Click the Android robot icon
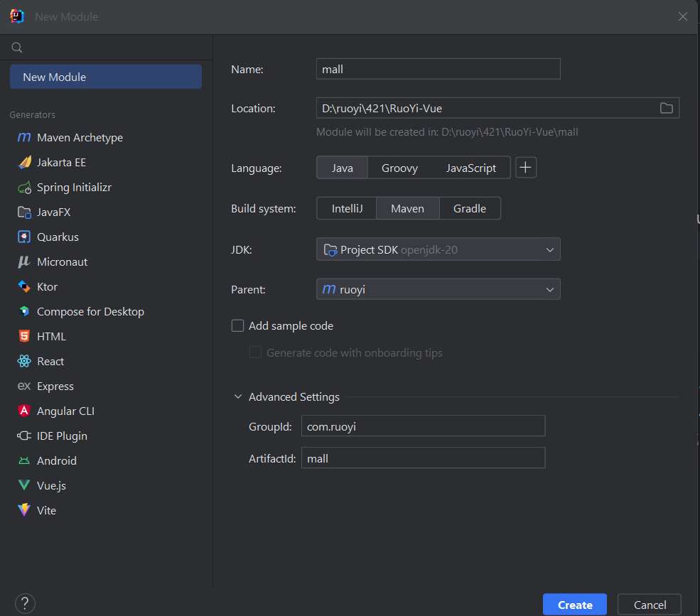This screenshot has height=616, width=700. coord(24,460)
